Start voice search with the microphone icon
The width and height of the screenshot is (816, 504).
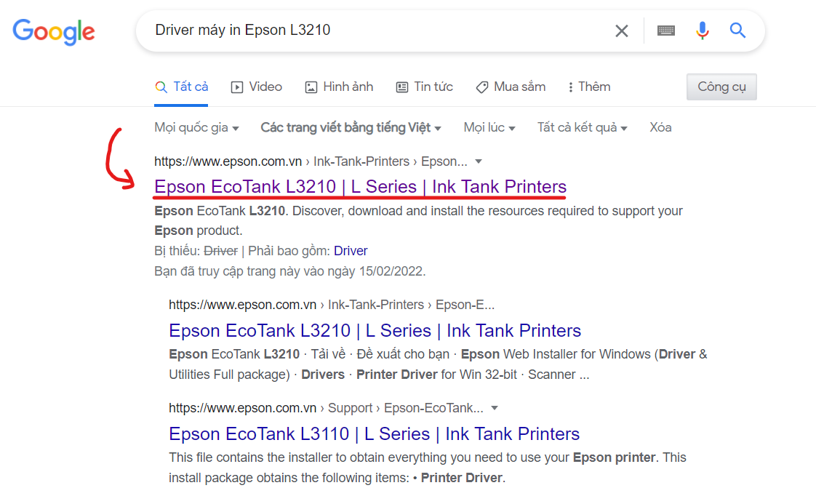click(x=702, y=31)
